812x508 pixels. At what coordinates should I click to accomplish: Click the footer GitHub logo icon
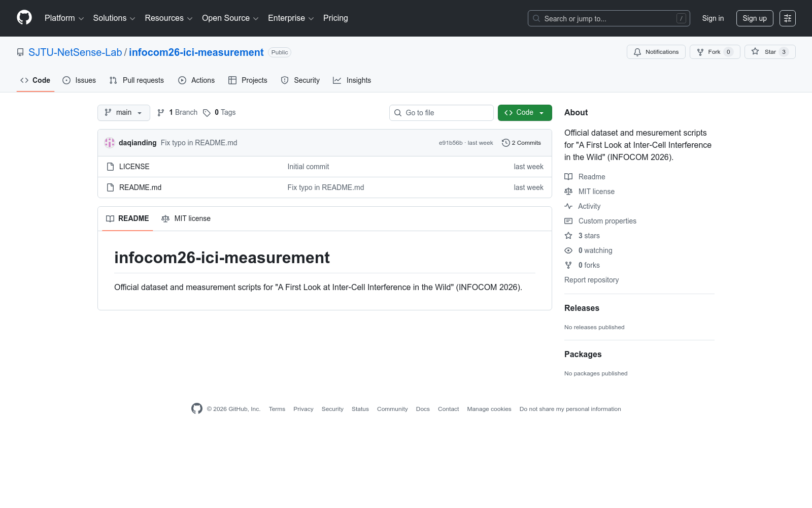click(x=197, y=408)
